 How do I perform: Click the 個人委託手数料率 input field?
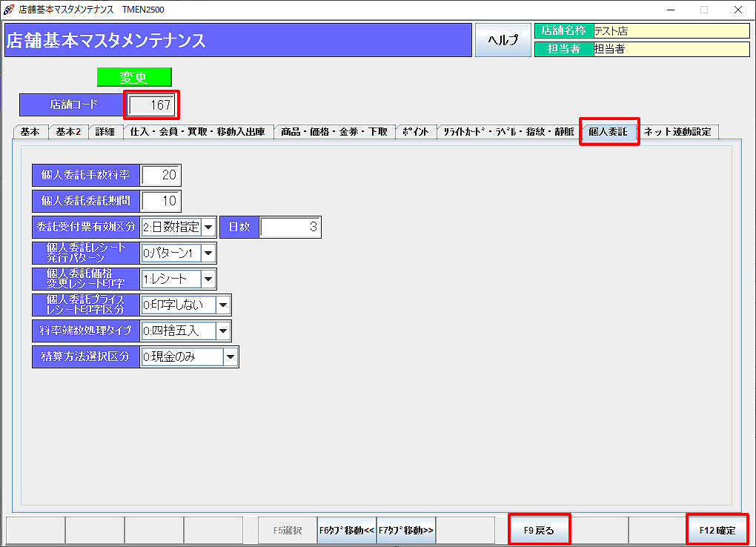(161, 175)
